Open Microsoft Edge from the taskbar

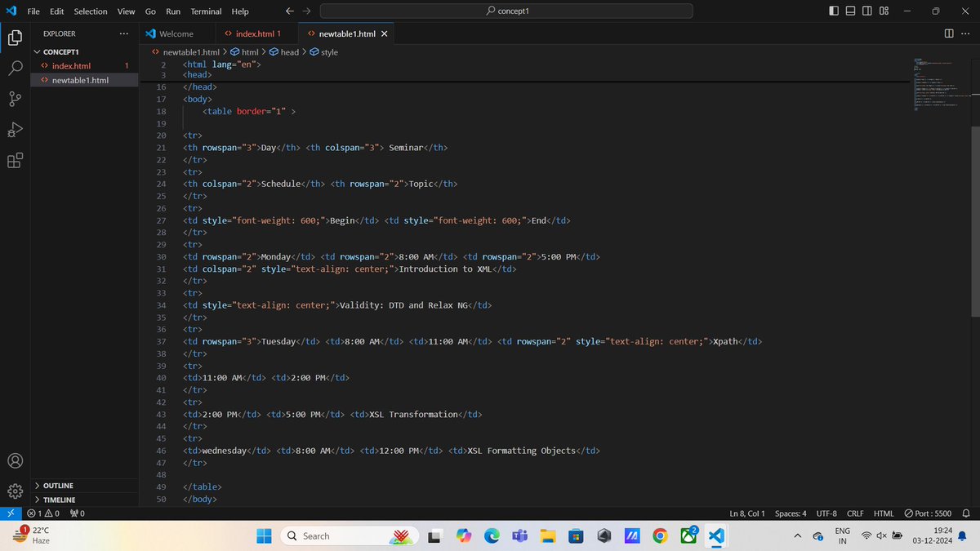coord(491,535)
